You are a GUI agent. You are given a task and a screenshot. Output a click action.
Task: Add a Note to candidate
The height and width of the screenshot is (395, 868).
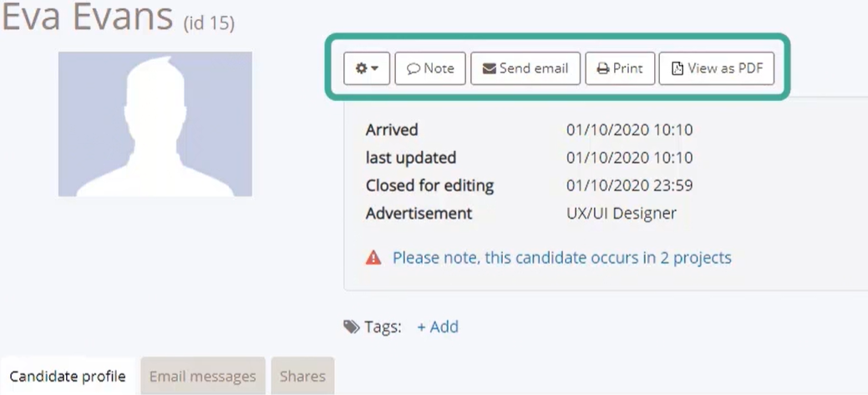[x=430, y=68]
